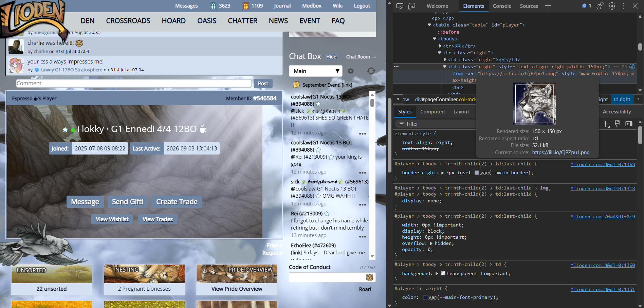Open the CROSSROADS navigation menu
644x308 pixels.
coord(128,21)
